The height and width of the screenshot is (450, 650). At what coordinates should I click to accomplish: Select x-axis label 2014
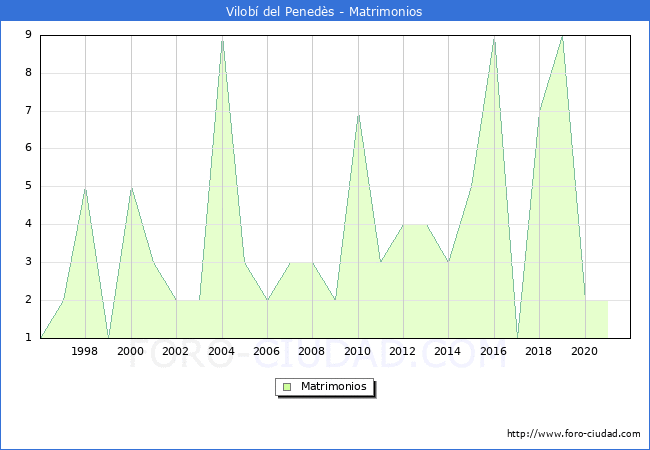tap(447, 351)
